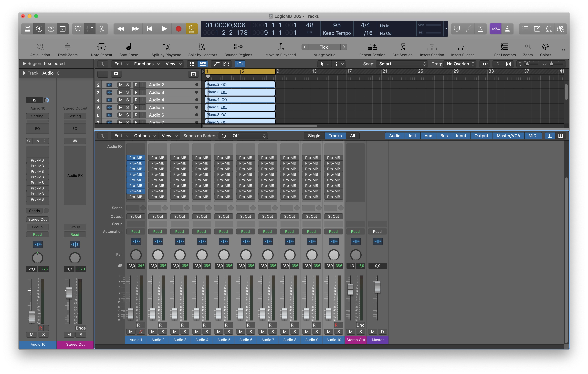Image resolution: width=588 pixels, height=374 pixels.
Task: Toggle Smart Controls dial icon
Action: 78,29
